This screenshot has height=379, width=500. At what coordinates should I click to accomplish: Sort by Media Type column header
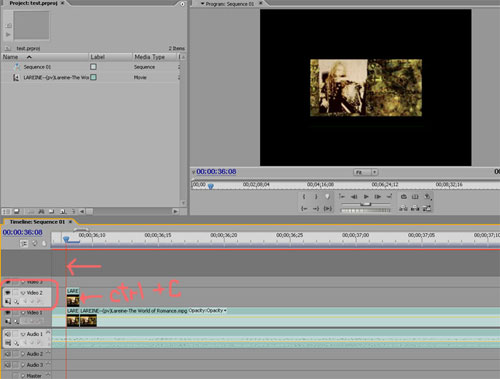tap(154, 57)
